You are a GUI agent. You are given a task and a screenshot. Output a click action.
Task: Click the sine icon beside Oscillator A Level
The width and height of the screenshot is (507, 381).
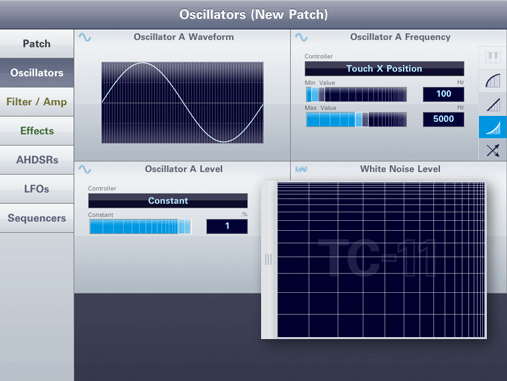(85, 169)
